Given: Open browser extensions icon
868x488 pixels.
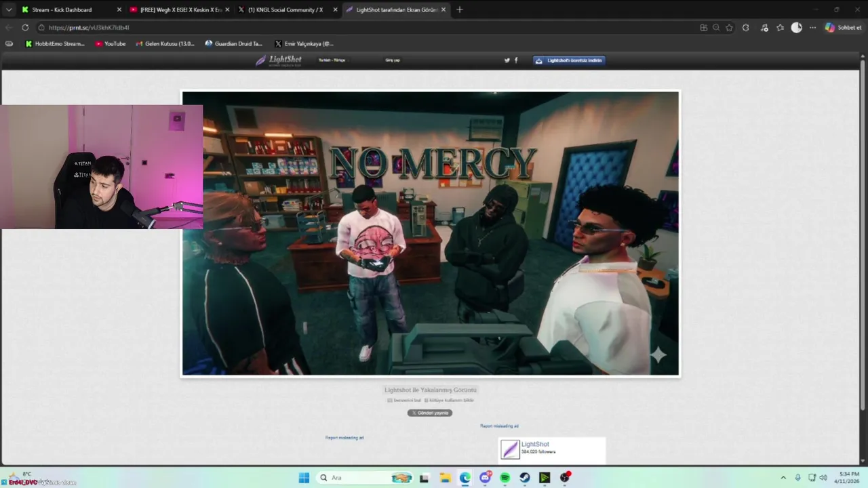Looking at the screenshot, I should pos(746,27).
